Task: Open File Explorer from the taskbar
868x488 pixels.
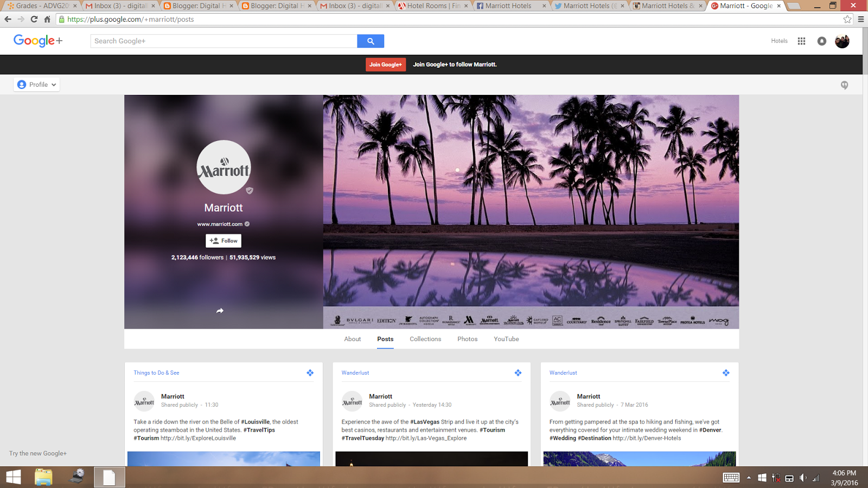Action: [x=43, y=477]
